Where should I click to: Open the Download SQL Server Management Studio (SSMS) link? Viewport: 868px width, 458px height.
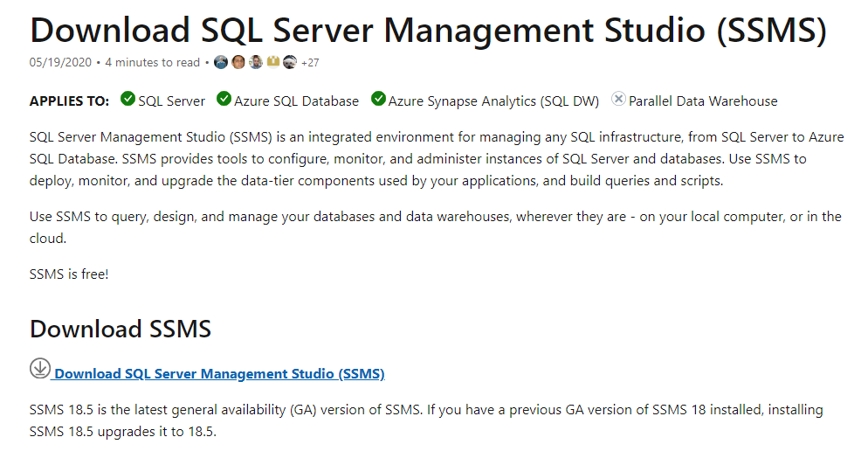(x=219, y=374)
